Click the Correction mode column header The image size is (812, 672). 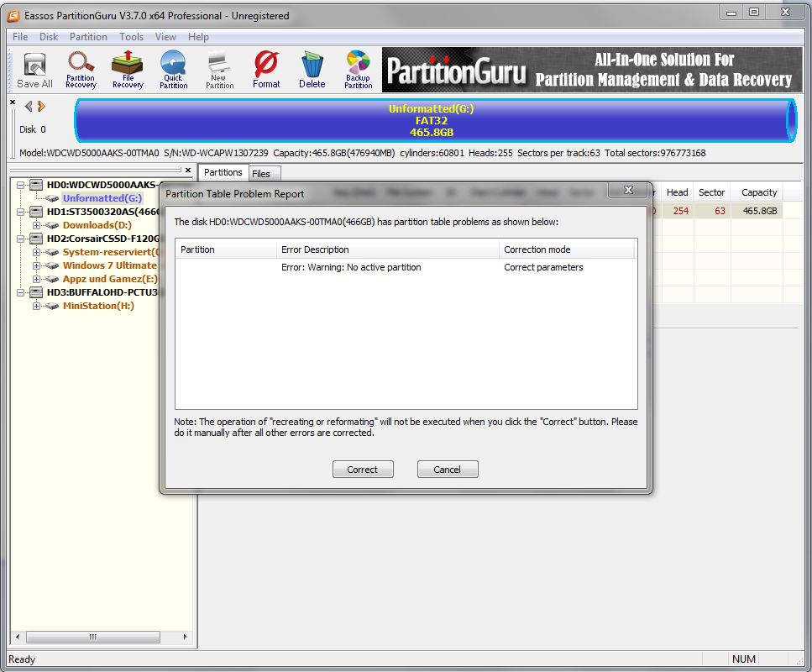(x=567, y=249)
